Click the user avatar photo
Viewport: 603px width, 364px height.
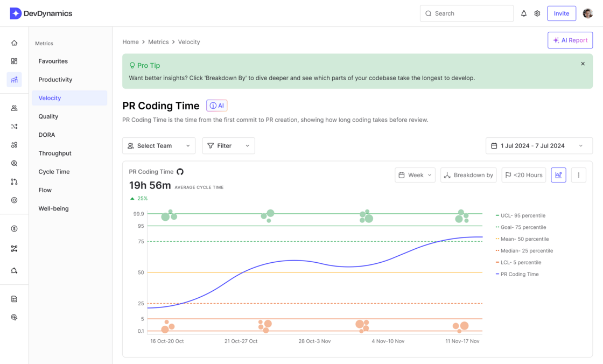587,13
